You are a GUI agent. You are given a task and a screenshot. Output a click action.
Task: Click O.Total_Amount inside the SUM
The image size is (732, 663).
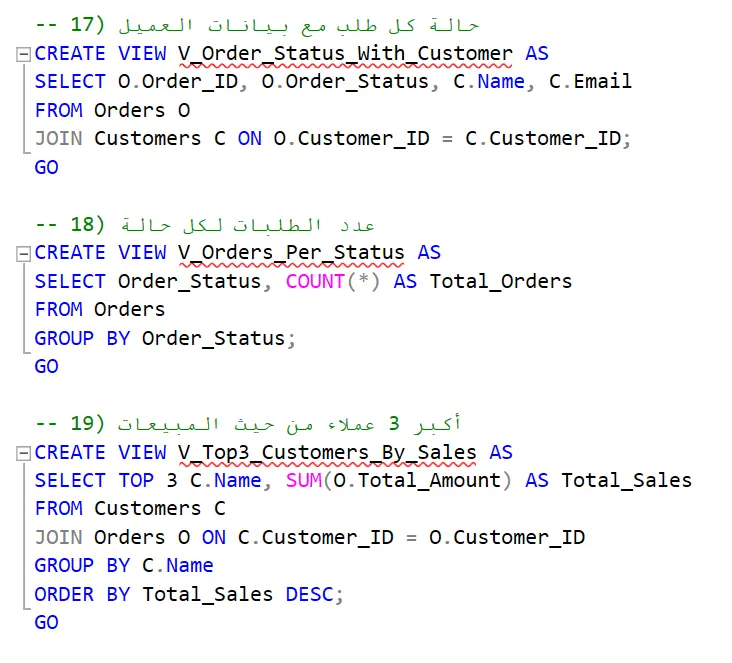tap(417, 480)
